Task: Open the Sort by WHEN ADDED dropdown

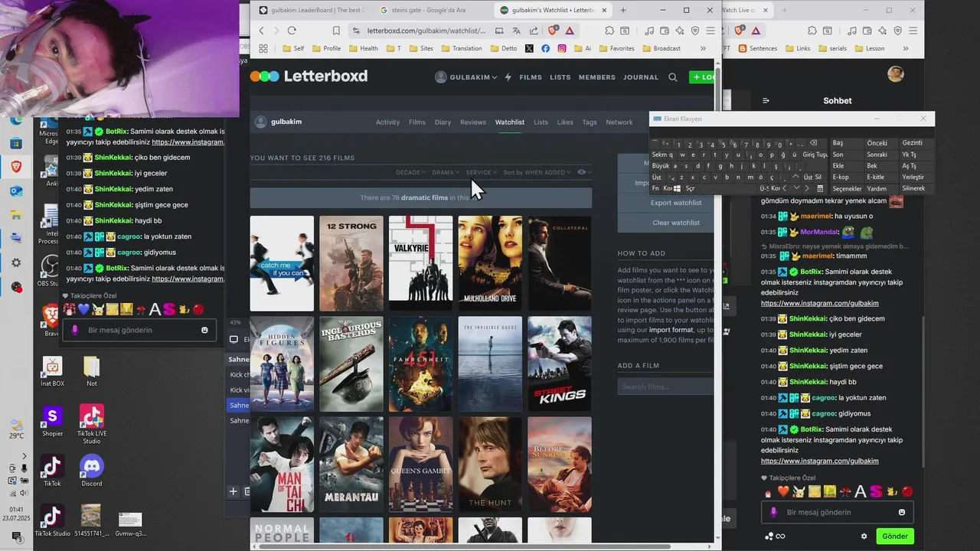Action: point(537,172)
